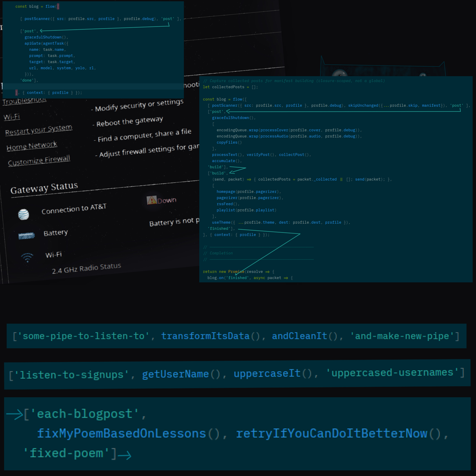Click the Connection to AT&T label
Viewport: 476px width, 476px height.
pyautogui.click(x=74, y=209)
